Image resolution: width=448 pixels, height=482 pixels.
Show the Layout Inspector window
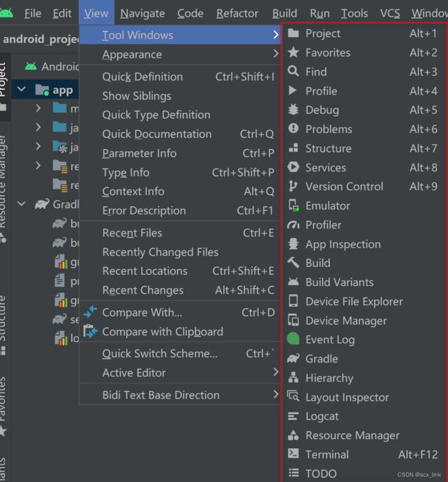(x=364, y=397)
